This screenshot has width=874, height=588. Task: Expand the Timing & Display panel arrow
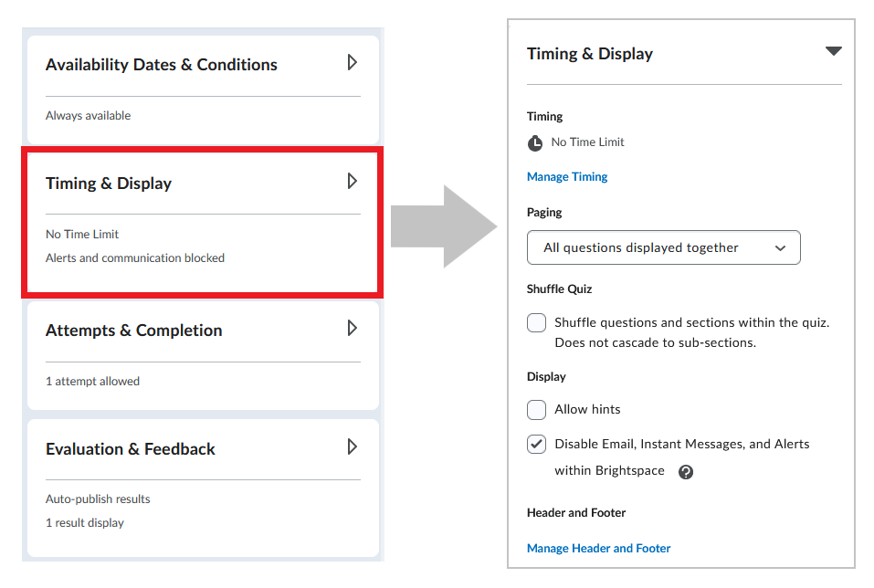tap(352, 181)
